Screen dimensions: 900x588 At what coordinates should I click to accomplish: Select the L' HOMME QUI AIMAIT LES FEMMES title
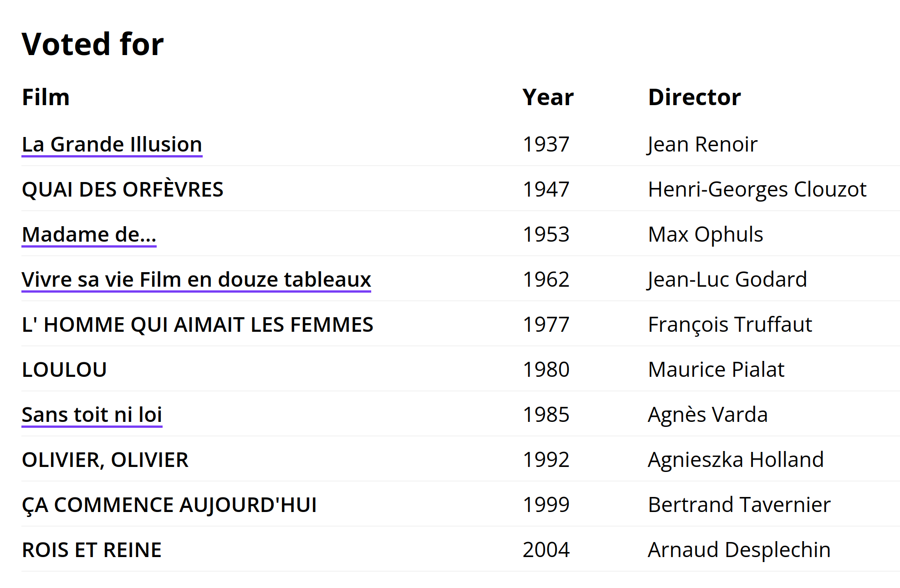pos(198,324)
